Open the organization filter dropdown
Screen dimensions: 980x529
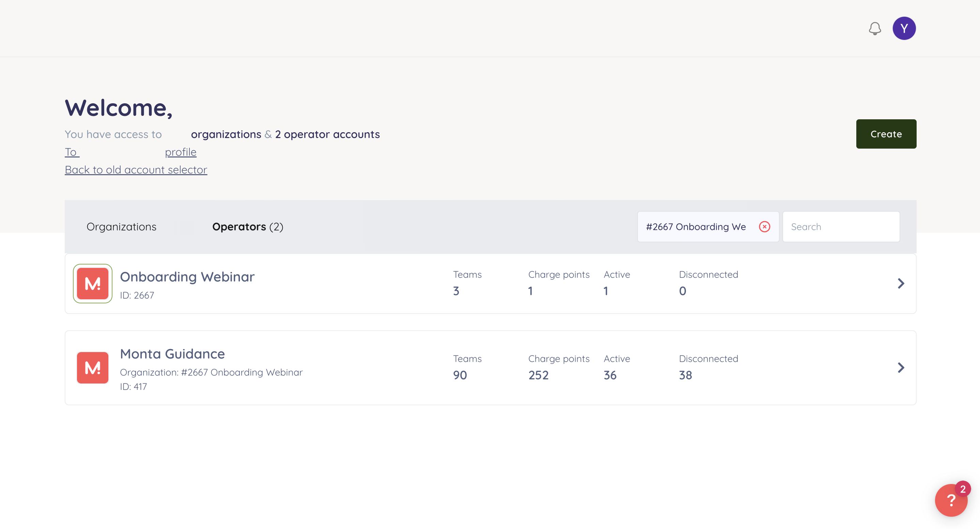pyautogui.click(x=695, y=227)
